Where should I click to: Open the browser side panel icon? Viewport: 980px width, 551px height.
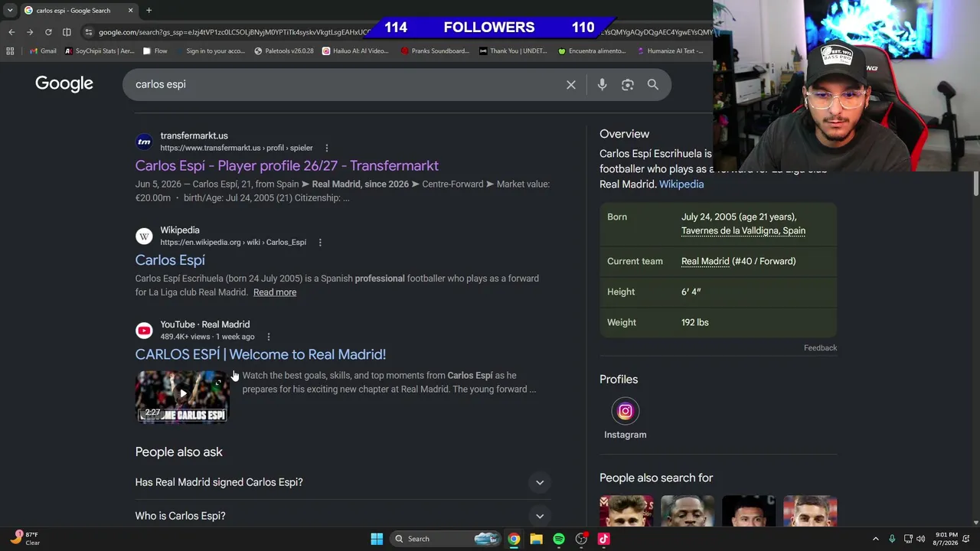67,32
